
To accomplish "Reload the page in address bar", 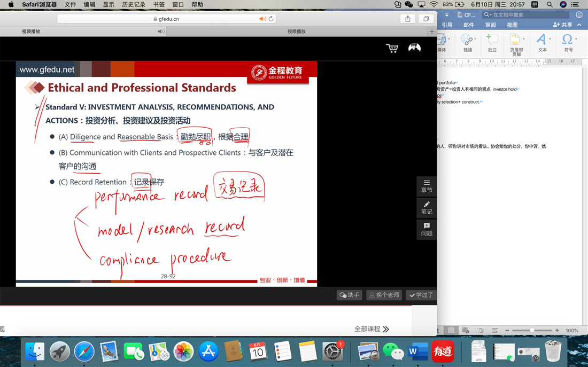I will pos(271,19).
